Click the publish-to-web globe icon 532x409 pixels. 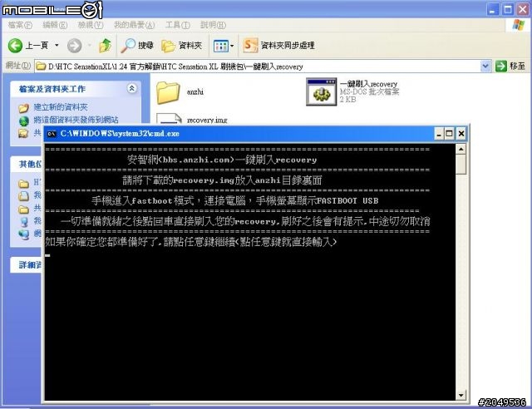(x=24, y=121)
